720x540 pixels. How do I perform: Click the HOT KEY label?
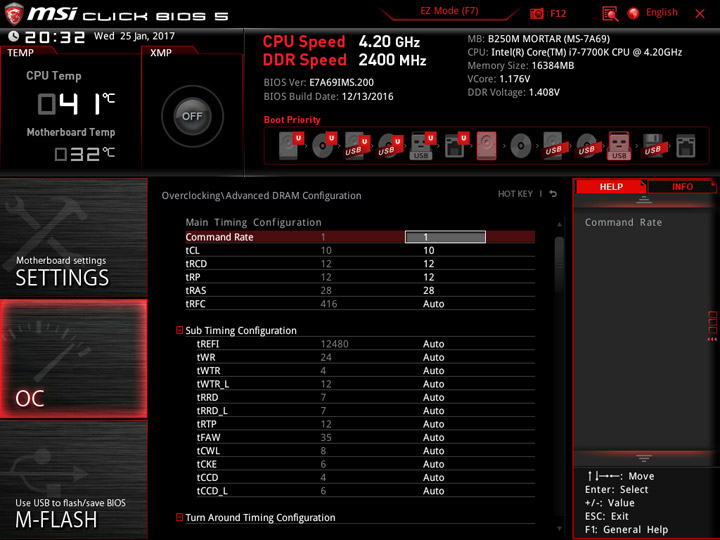[x=515, y=194]
